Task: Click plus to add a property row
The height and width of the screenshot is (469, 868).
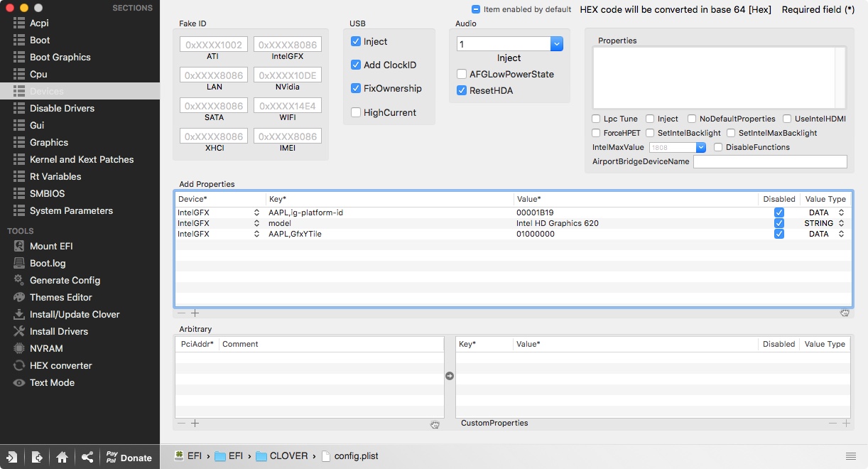Action: point(195,313)
